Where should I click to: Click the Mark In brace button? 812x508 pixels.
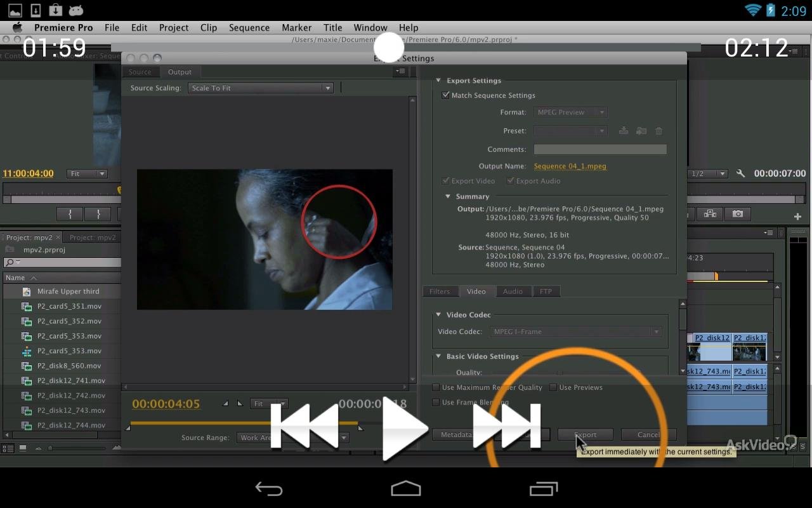click(70, 214)
